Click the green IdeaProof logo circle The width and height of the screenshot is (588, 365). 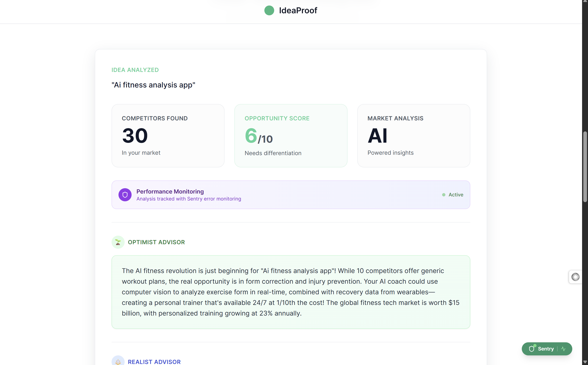tap(269, 10)
